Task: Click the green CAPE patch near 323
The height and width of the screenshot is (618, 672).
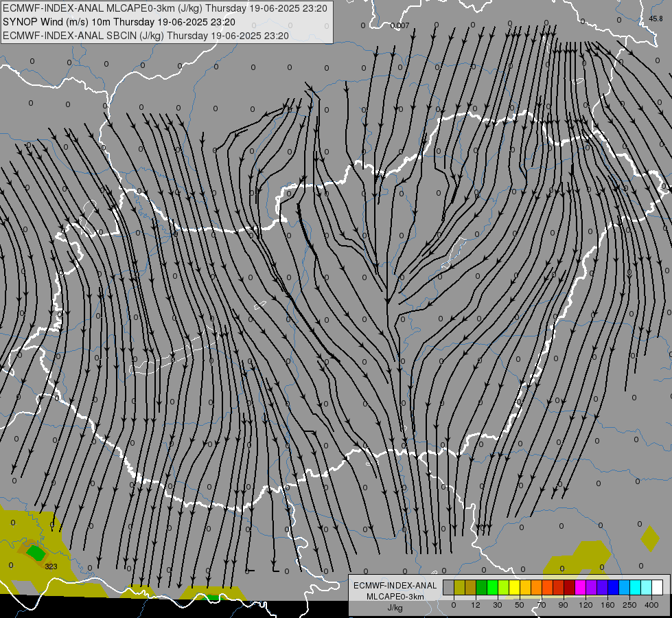Action: [x=36, y=552]
